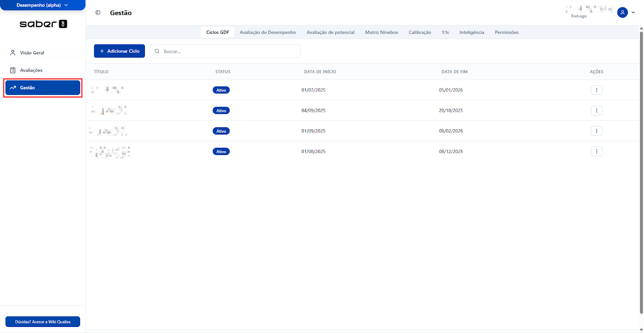Click the user avatar icon

tap(622, 12)
